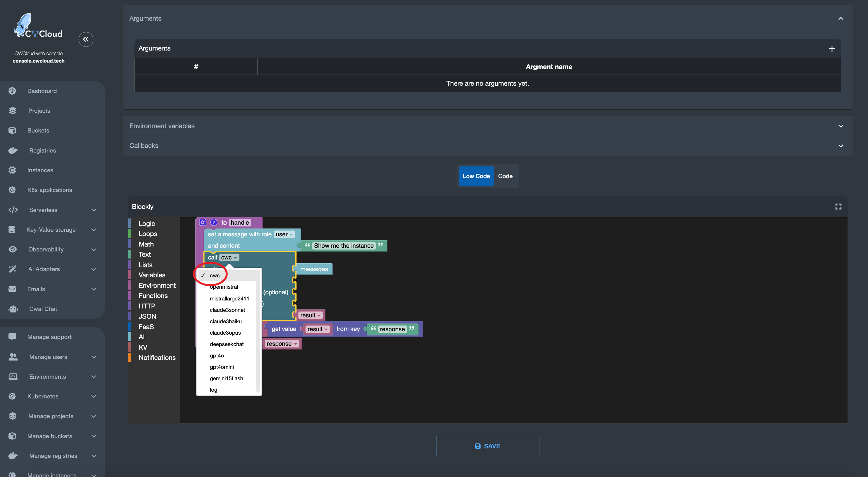Open handle block help question icon
Image resolution: width=868 pixels, height=477 pixels.
pyautogui.click(x=214, y=222)
